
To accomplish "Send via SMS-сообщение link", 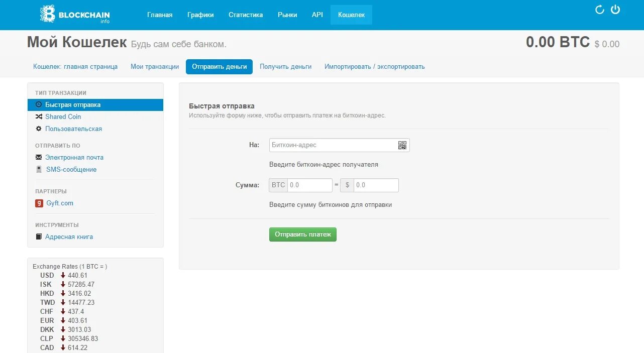I will point(71,169).
